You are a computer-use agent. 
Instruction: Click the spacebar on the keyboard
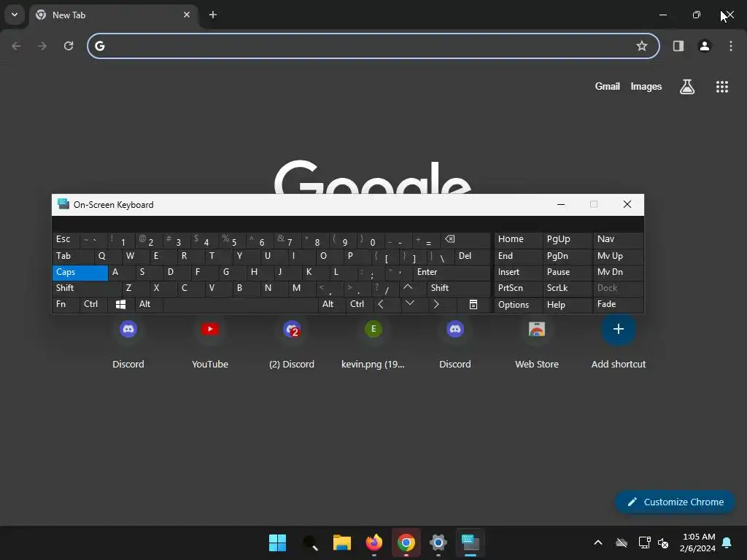(x=241, y=304)
